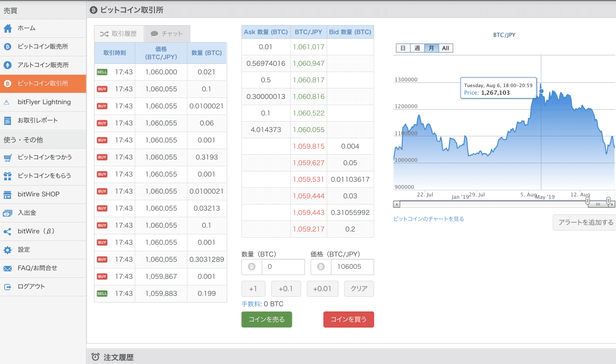Open bitWire SHOP via its storefront icon
Screen dimensions: 616x364
click(x=7, y=195)
